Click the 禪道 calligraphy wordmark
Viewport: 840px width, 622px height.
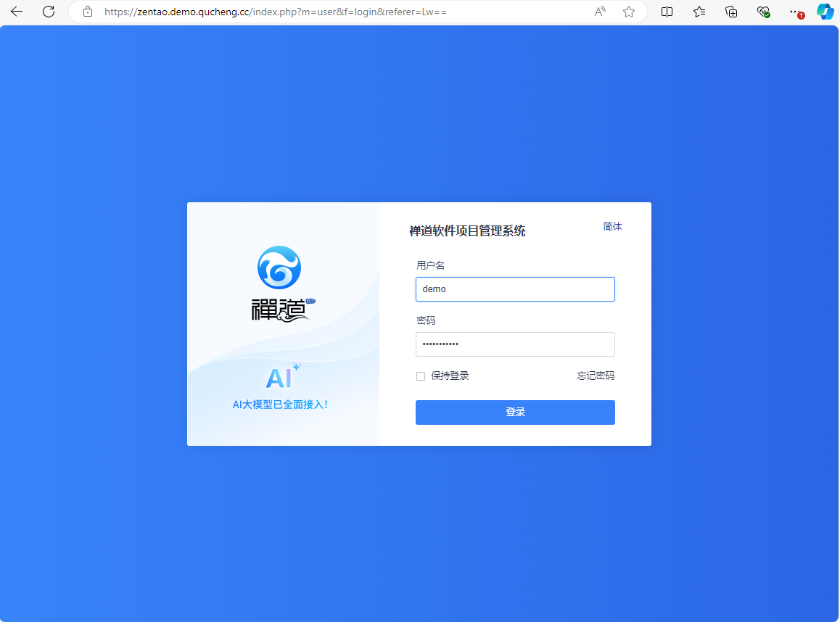coord(283,310)
